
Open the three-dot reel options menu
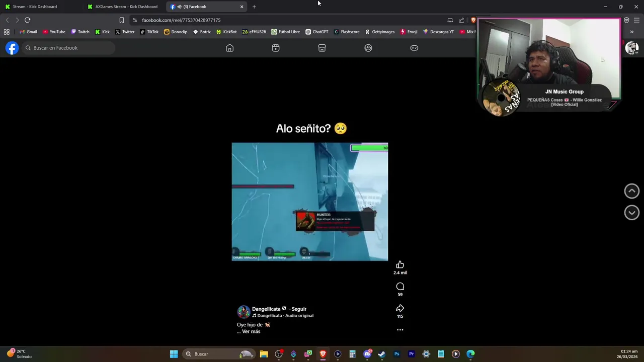coord(400,330)
